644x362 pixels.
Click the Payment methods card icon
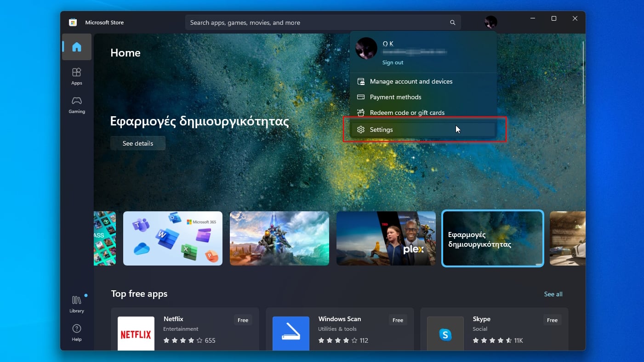point(361,97)
